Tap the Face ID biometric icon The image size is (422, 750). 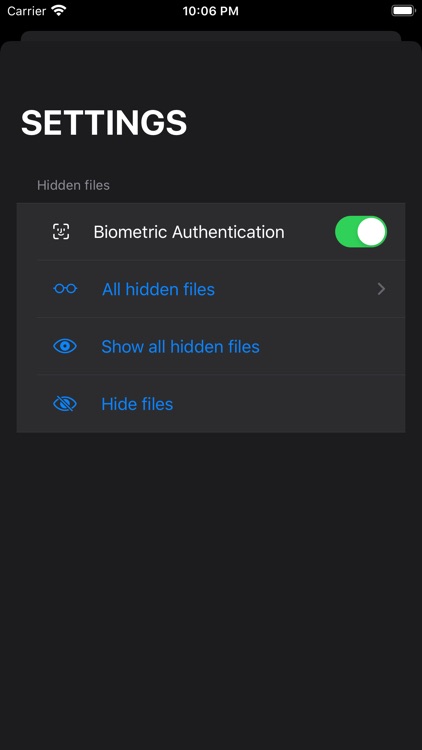point(61,232)
